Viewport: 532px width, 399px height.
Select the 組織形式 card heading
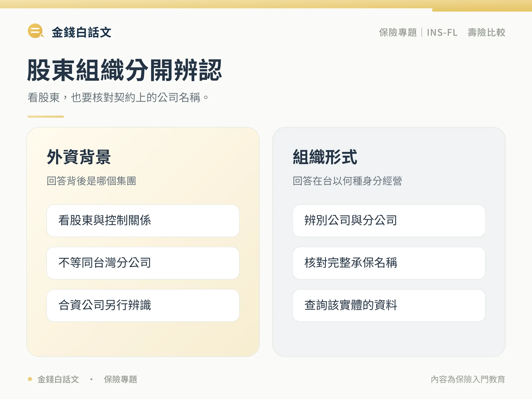pyautogui.click(x=325, y=157)
